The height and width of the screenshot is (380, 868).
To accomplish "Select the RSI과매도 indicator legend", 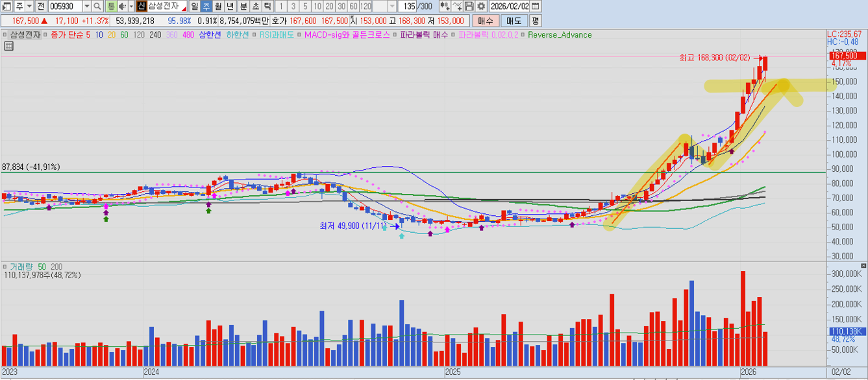I will tap(277, 34).
